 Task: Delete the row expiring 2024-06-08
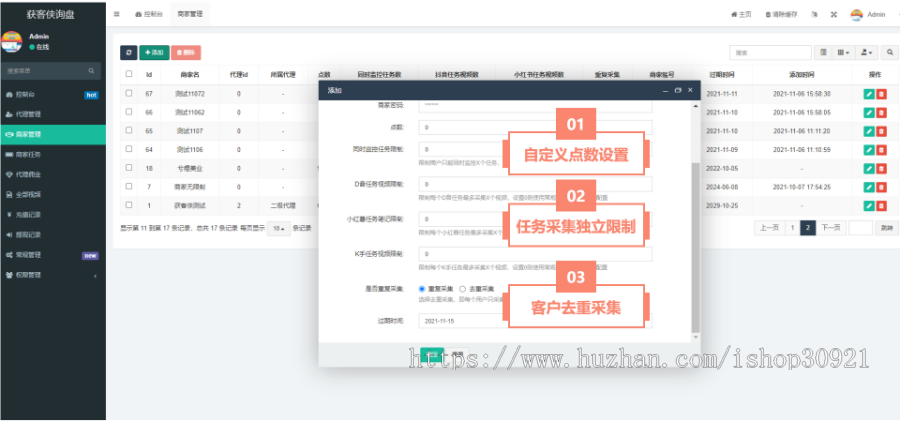pyautogui.click(x=881, y=187)
